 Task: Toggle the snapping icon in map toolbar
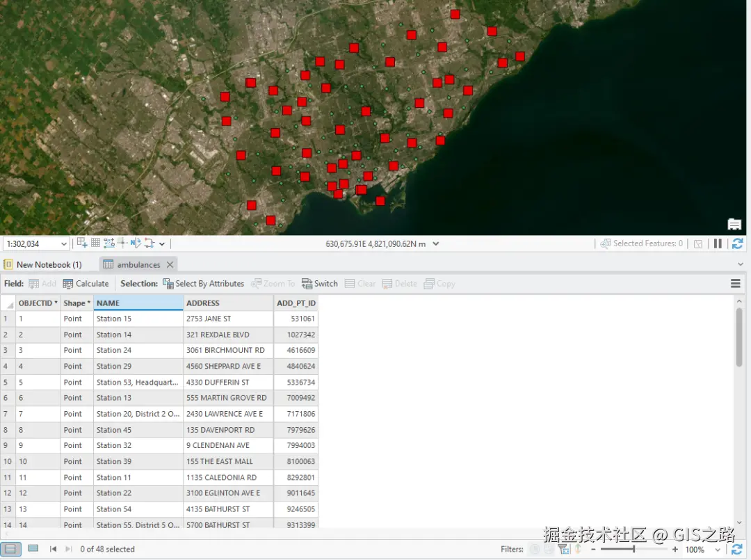coord(109,243)
